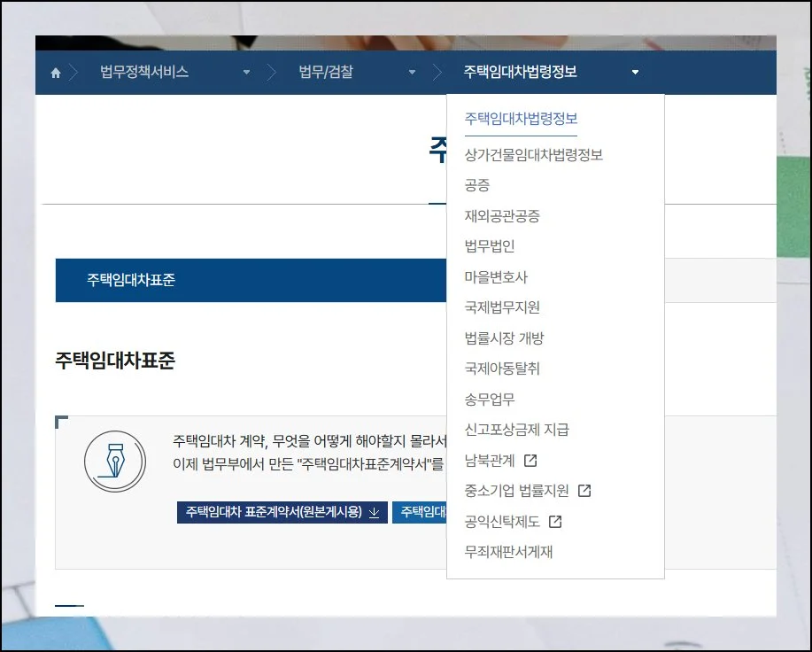Choose 재외공관공증 in the dropdown list
The width and height of the screenshot is (812, 652).
501,216
